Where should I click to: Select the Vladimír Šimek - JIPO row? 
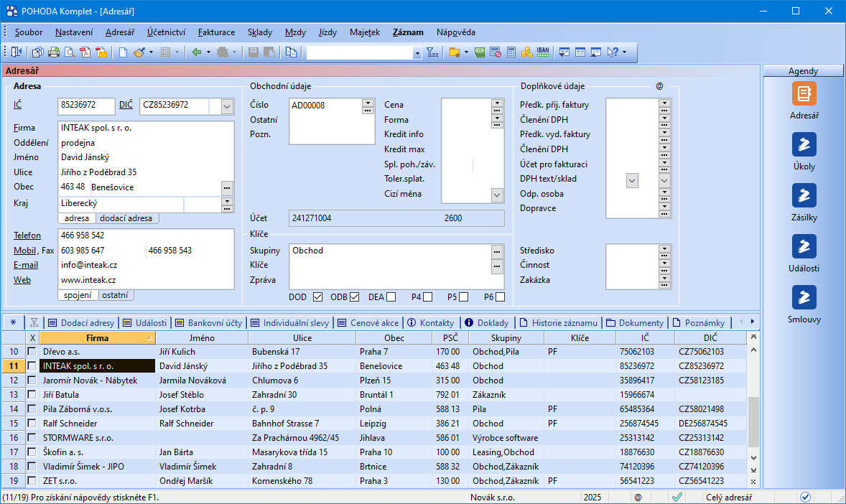pos(374,466)
